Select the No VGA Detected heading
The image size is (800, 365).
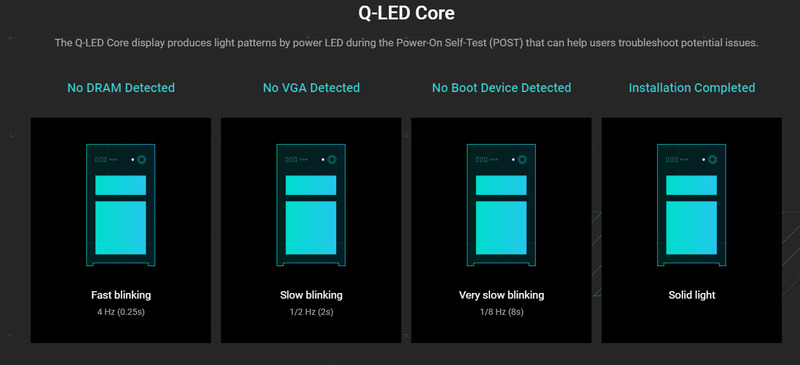(x=311, y=88)
